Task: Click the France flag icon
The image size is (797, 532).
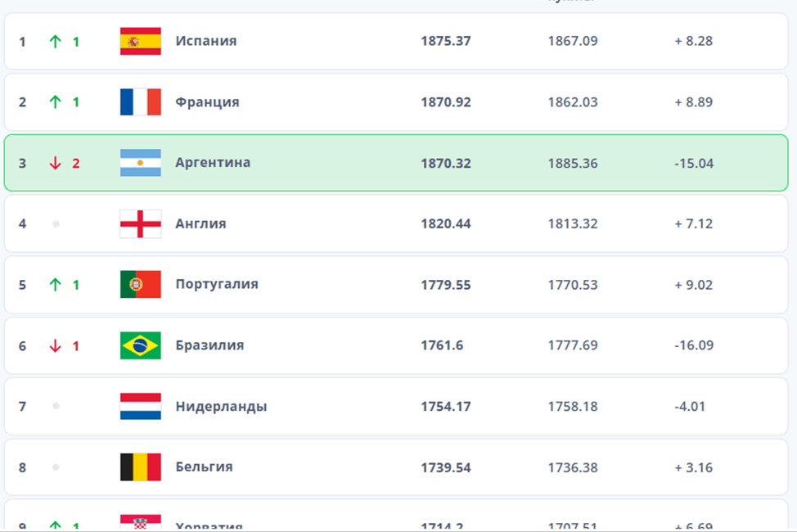Action: [141, 102]
